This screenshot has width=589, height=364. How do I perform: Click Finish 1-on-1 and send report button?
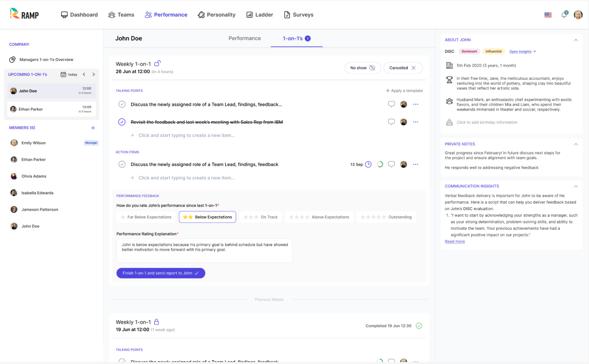click(161, 273)
